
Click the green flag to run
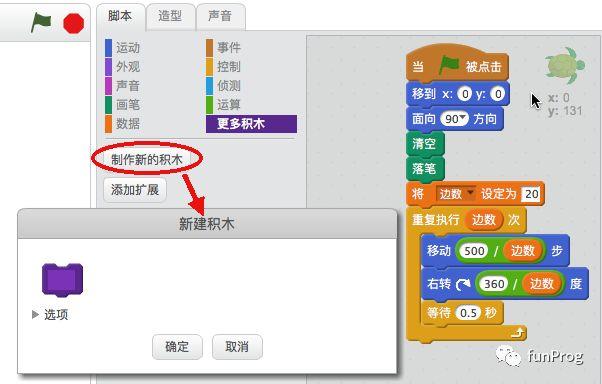[41, 23]
